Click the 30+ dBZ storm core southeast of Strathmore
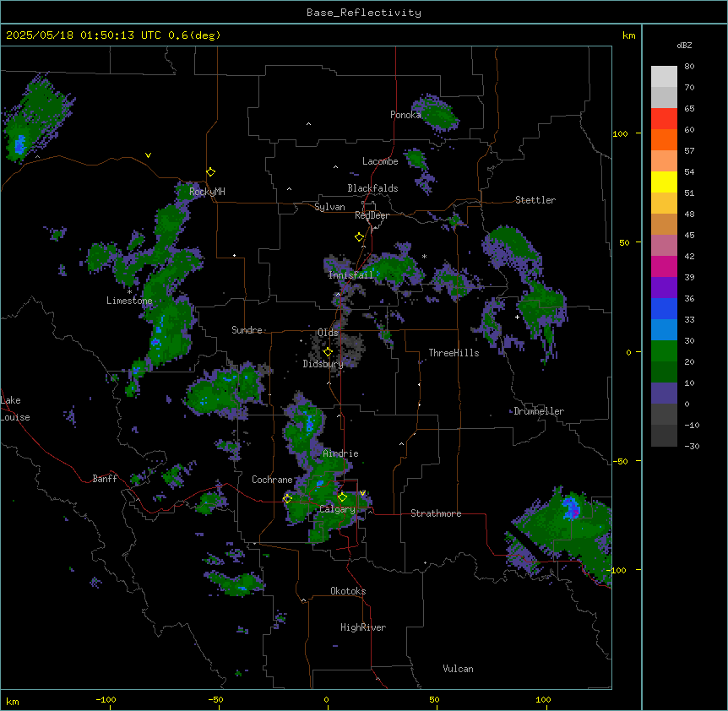Image resolution: width=728 pixels, height=711 pixels. pos(571,507)
